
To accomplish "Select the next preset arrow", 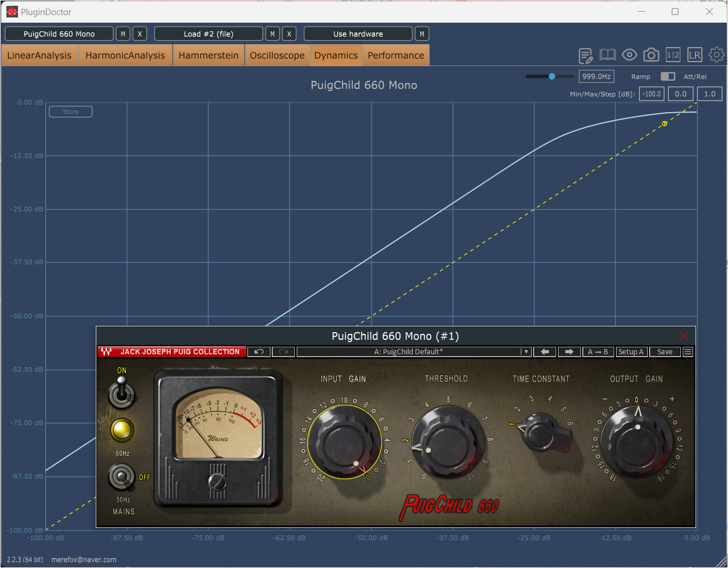I will tap(569, 352).
